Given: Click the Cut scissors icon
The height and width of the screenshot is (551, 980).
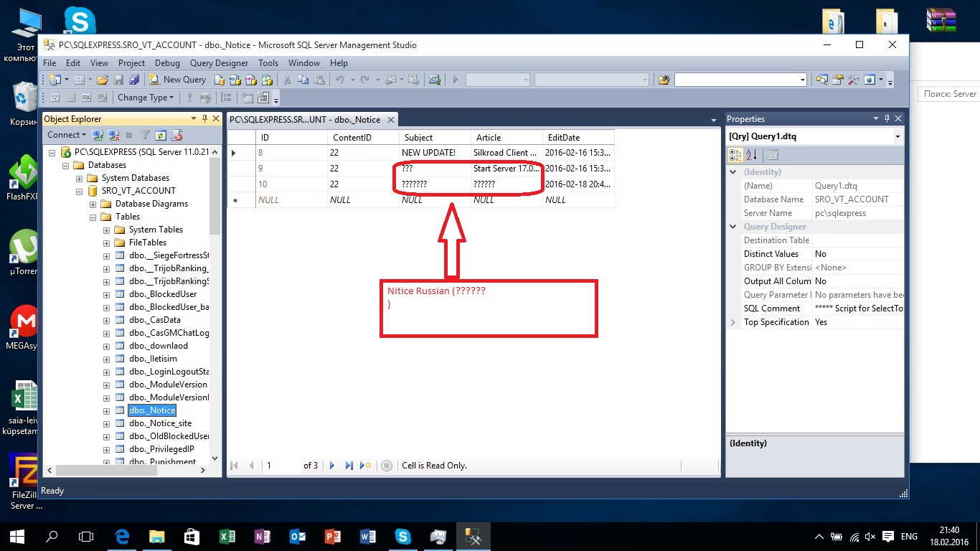Looking at the screenshot, I should point(287,80).
